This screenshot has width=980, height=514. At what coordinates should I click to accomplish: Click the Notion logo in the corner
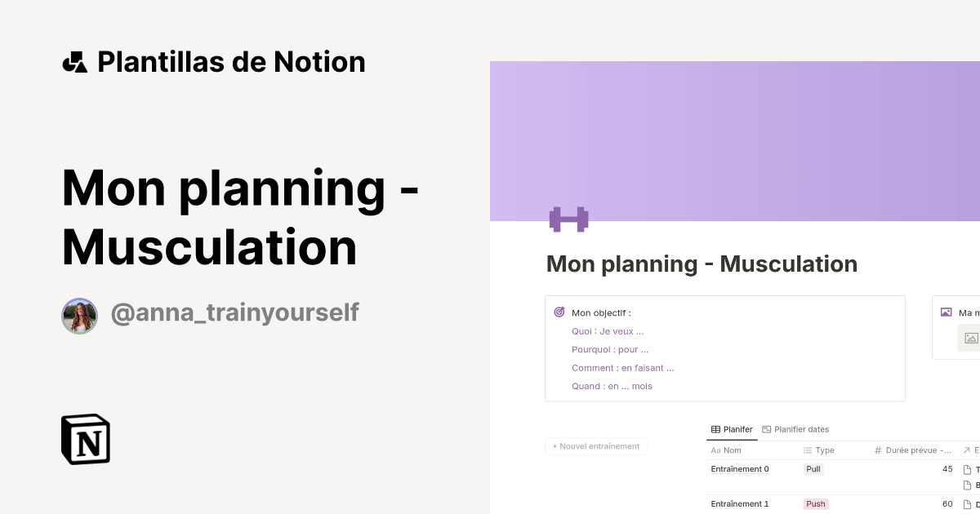pos(85,439)
